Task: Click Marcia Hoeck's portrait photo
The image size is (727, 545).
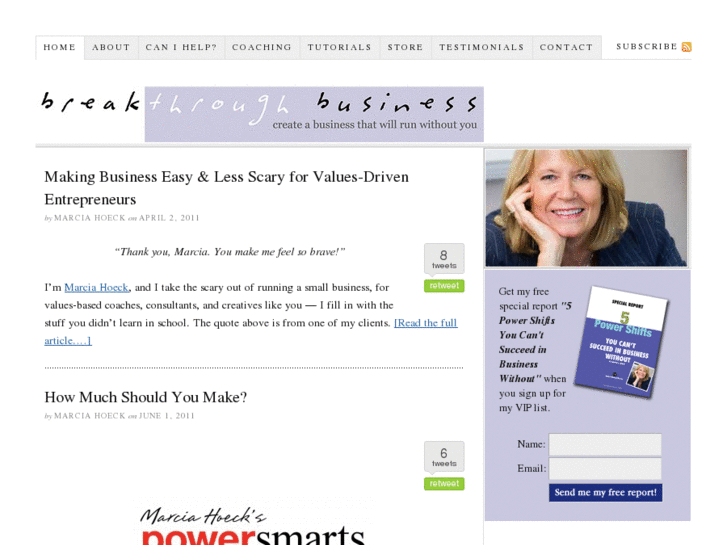Action: point(586,208)
